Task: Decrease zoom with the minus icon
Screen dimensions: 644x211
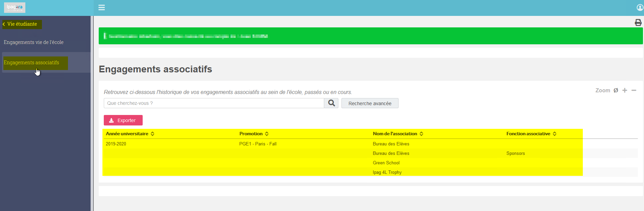Action: tap(634, 90)
